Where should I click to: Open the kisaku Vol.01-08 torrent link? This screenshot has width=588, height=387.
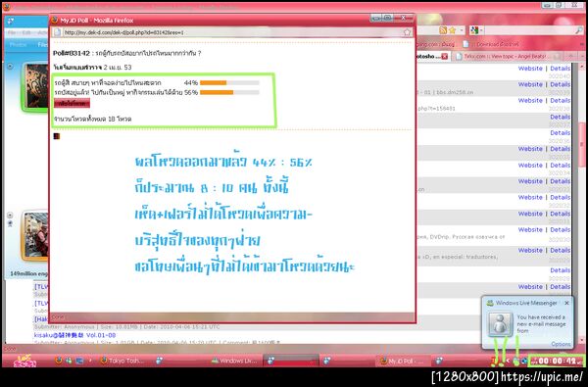coord(75,335)
